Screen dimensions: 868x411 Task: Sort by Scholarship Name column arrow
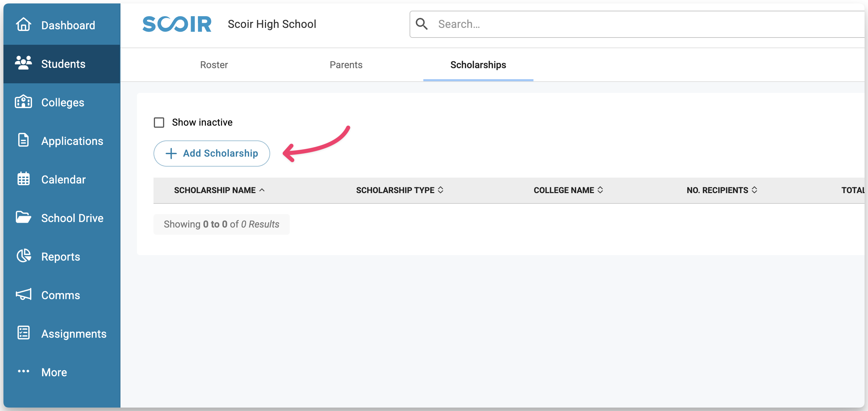tap(262, 190)
